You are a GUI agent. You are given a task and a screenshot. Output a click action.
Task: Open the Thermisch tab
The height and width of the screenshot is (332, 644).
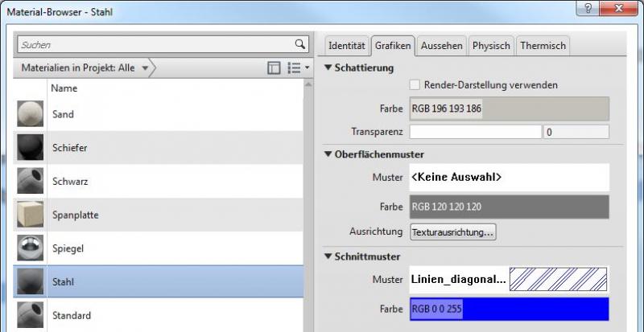543,46
